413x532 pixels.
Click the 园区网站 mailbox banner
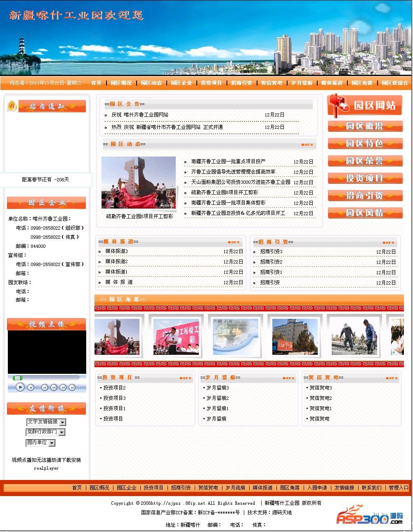tap(365, 105)
